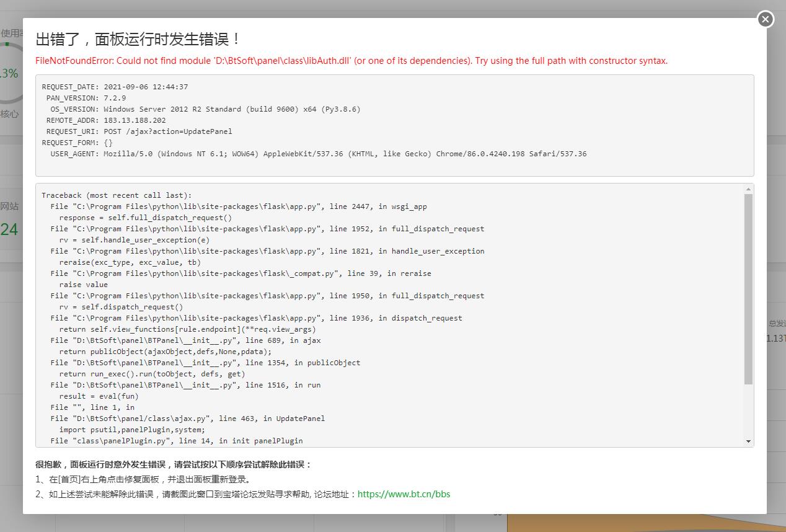786x532 pixels.
Task: Click the dialog title '出错了，面板运行时发生错误！'
Action: [138, 39]
